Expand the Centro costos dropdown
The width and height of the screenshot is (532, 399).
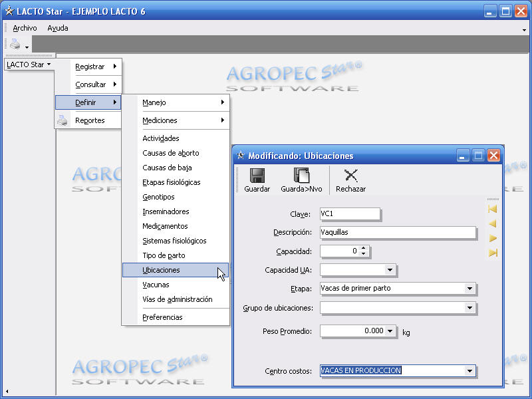pos(469,371)
